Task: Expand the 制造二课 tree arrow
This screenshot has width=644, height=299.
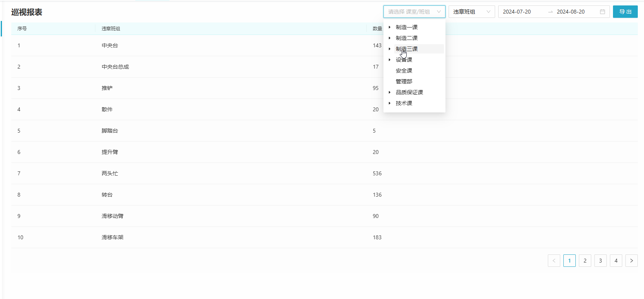Action: coord(390,38)
